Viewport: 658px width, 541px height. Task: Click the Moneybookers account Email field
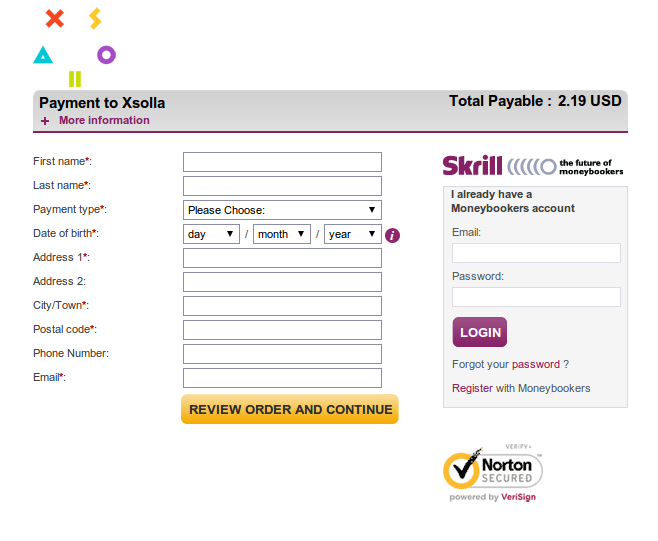[x=536, y=253]
